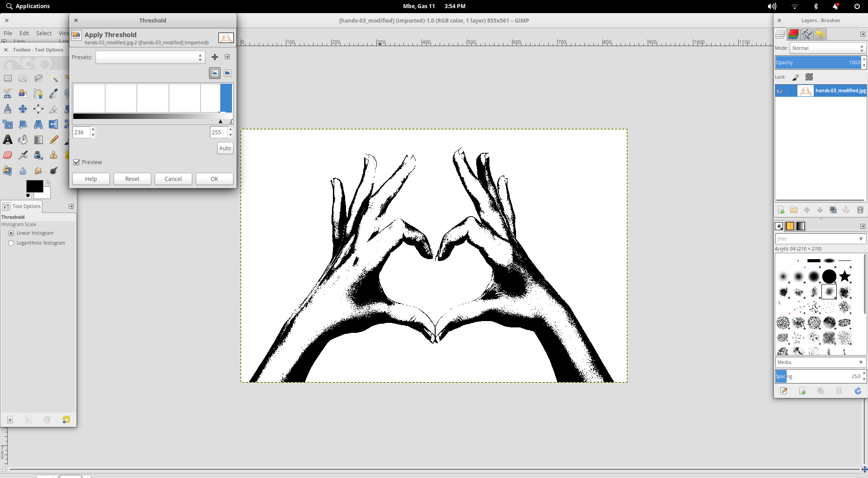Create a new layer
This screenshot has height=478, width=868.
pos(781,210)
